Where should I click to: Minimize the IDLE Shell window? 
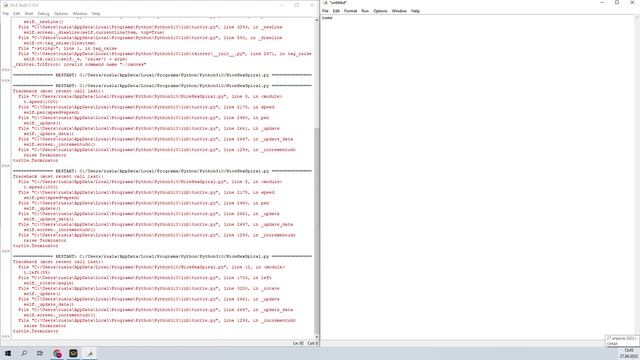click(281, 5)
